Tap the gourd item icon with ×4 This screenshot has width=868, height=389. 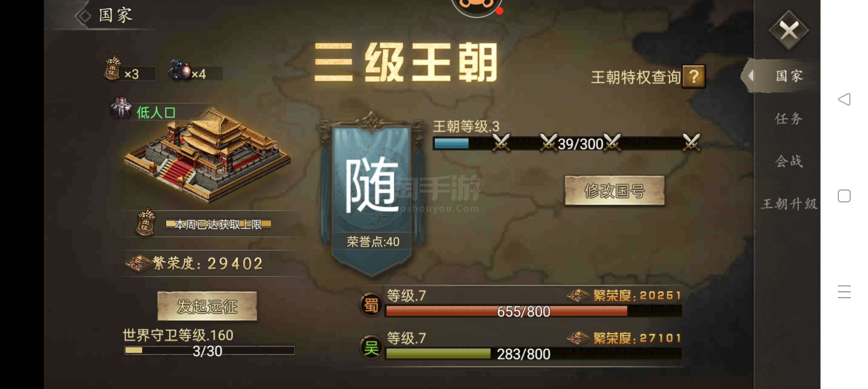[179, 69]
